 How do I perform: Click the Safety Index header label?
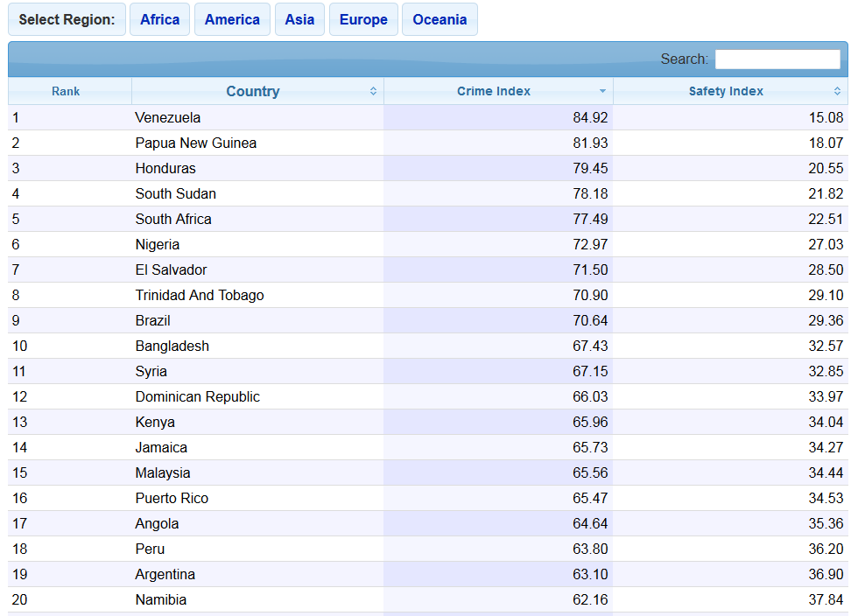(726, 91)
